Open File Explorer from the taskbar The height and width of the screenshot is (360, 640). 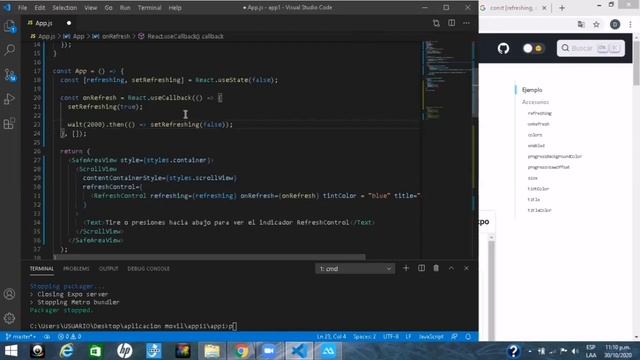point(212,351)
